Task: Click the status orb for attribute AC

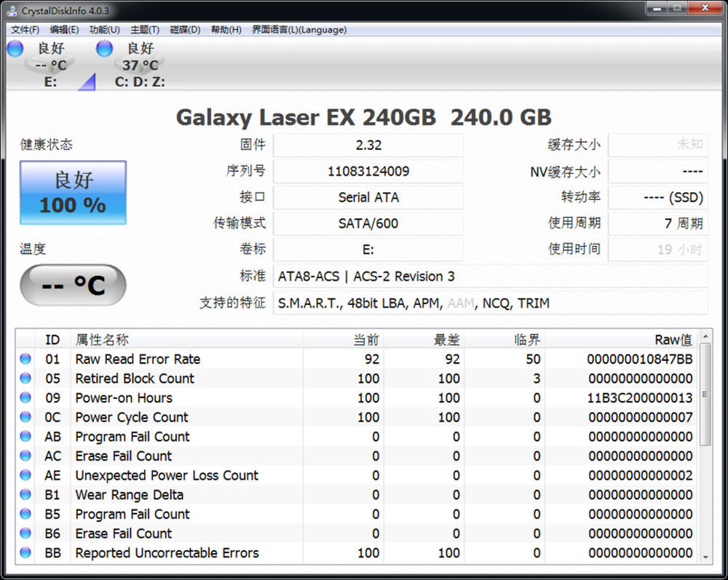Action: click(25, 456)
